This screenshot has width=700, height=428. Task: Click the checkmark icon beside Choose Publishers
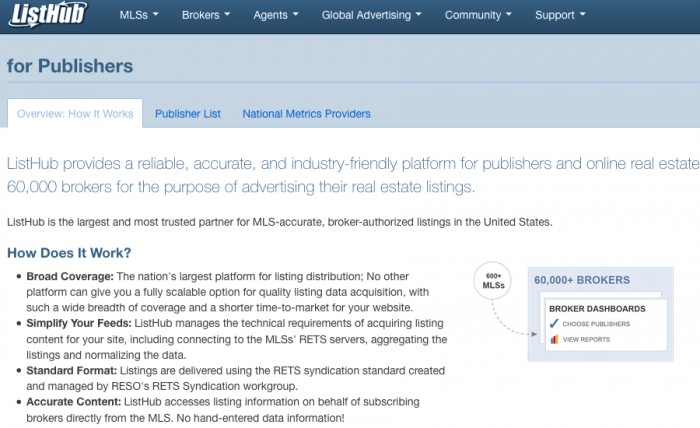tap(554, 324)
